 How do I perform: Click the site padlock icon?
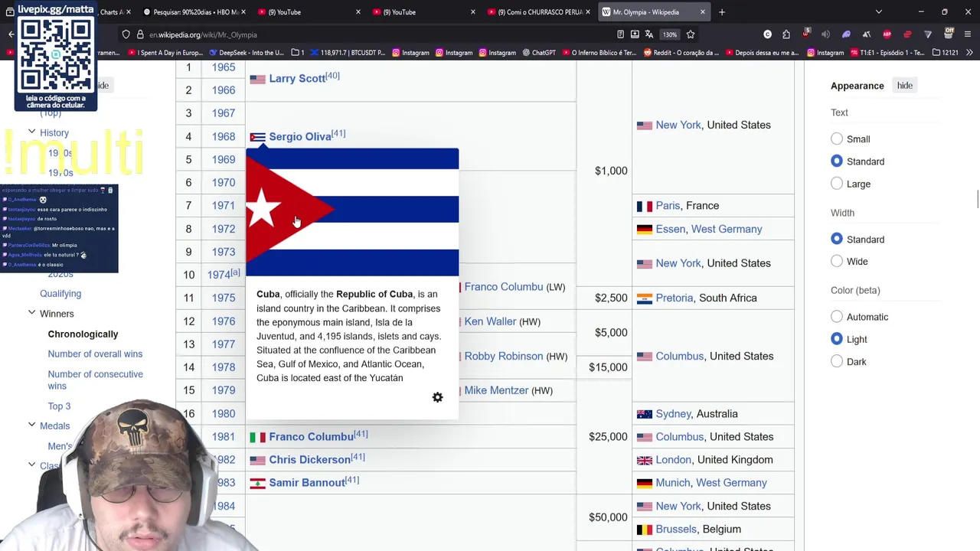coord(140,34)
